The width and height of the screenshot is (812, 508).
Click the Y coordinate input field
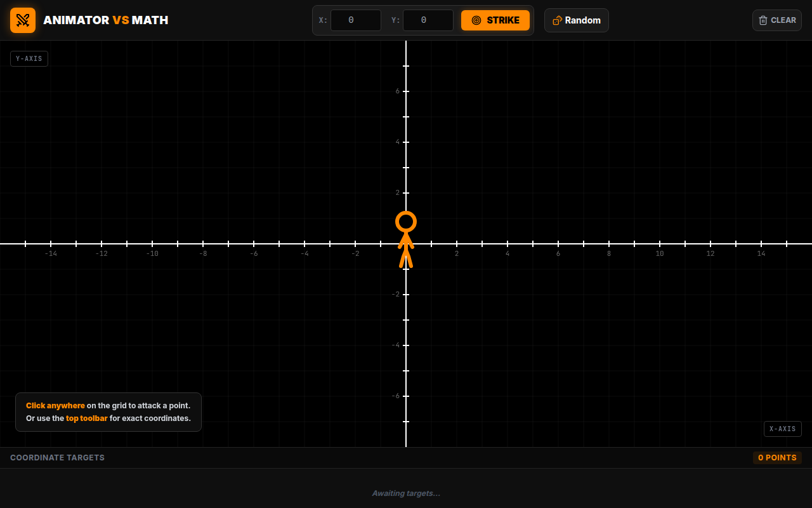[x=428, y=20]
